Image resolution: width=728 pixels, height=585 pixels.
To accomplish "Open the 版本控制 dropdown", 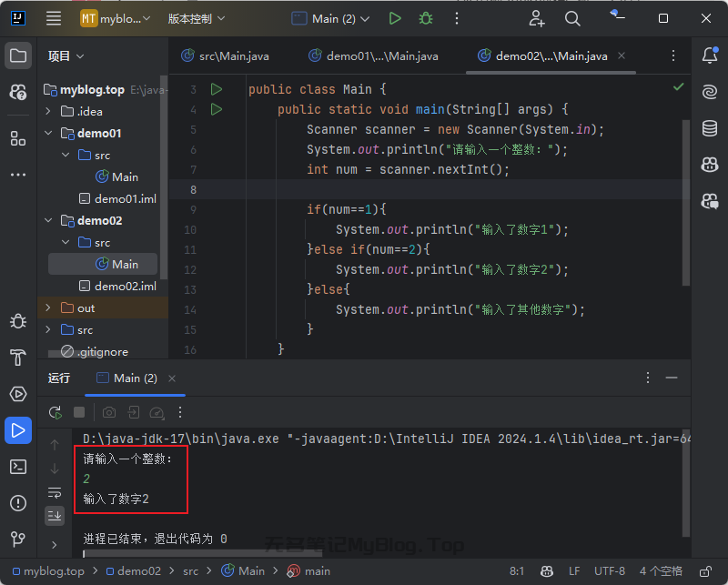I will coord(196,18).
